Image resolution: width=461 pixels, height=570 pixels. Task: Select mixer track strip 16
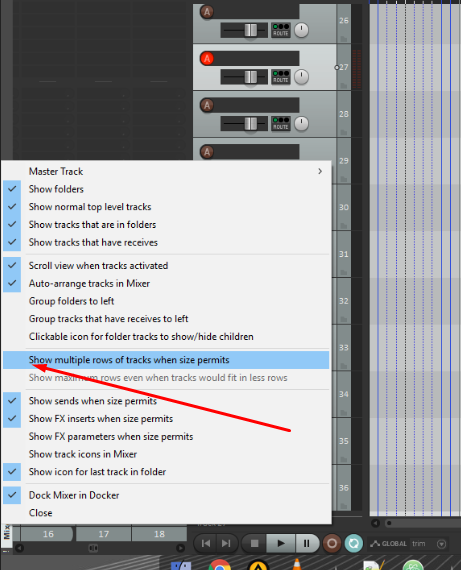pyautogui.click(x=48, y=534)
